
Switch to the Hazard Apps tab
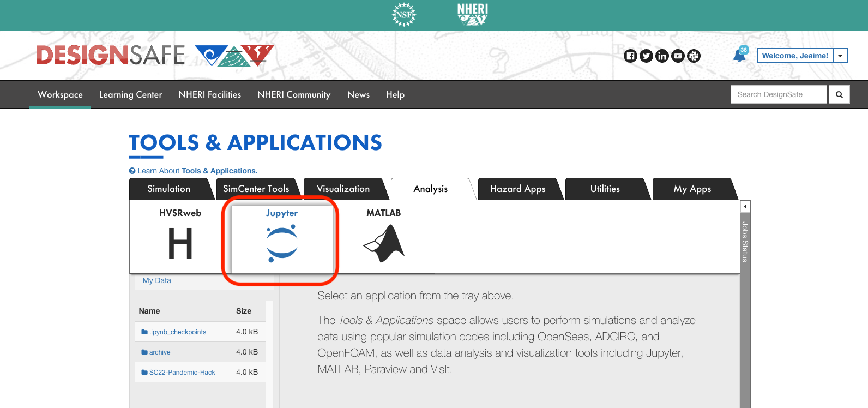click(x=518, y=189)
